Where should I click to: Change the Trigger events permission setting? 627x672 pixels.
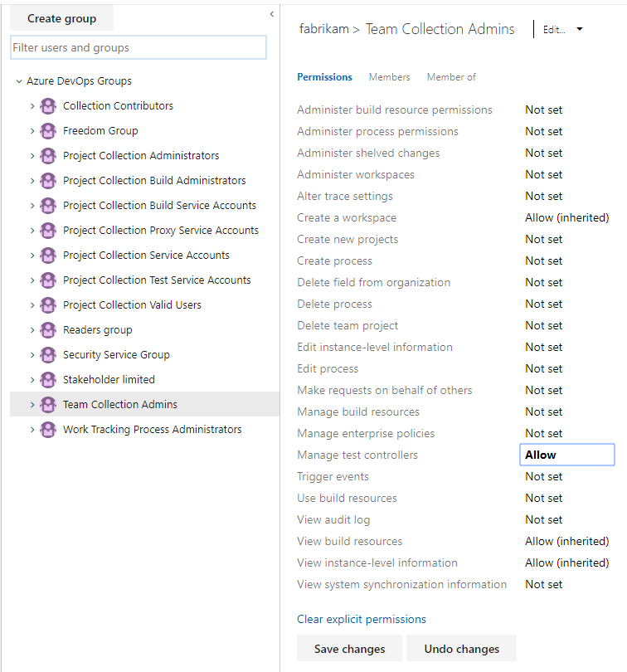tap(543, 476)
